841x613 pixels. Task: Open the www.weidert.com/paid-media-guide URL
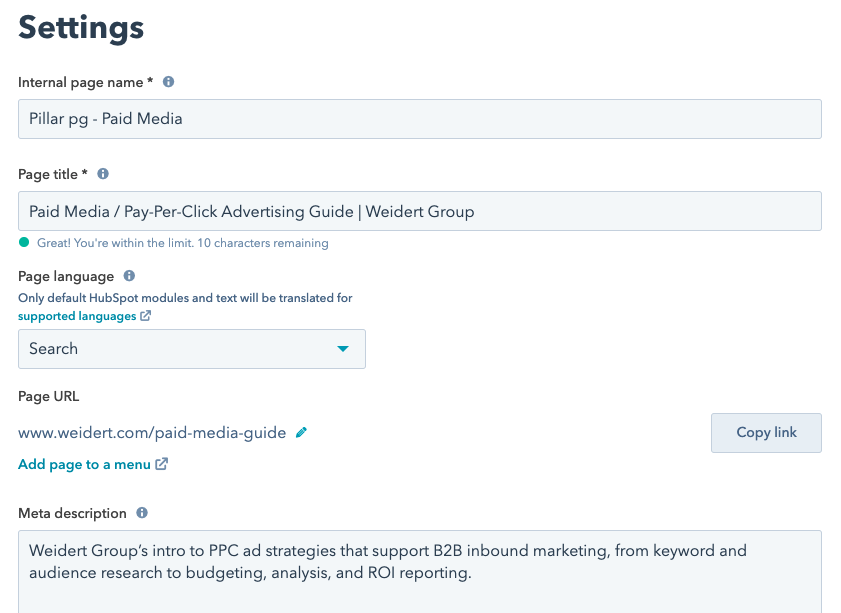pos(150,433)
